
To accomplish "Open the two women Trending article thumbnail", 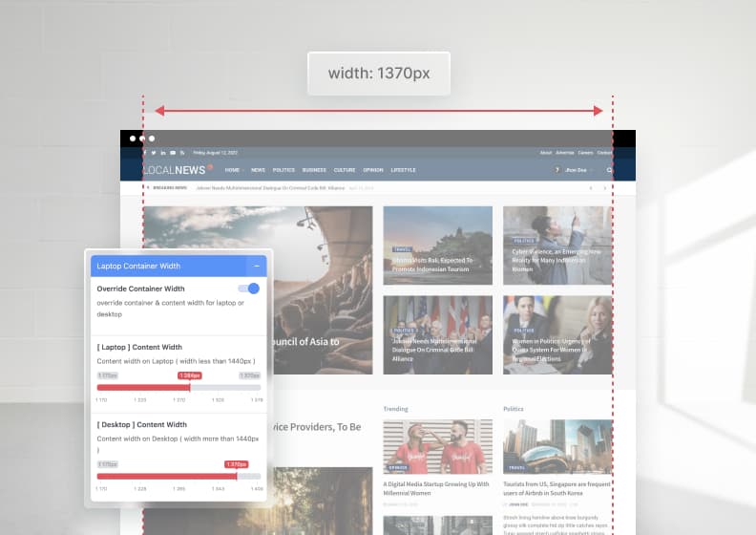I will point(438,446).
